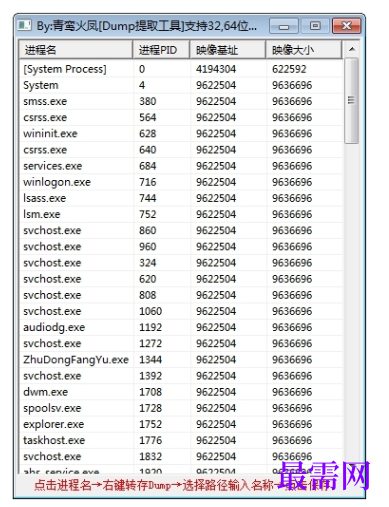Click image size value 622592
389x507 pixels.
(289, 69)
